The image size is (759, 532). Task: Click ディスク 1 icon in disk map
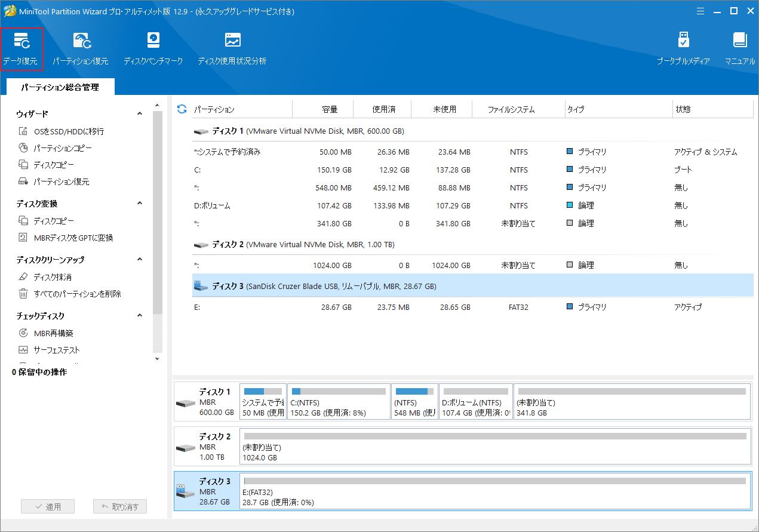185,403
